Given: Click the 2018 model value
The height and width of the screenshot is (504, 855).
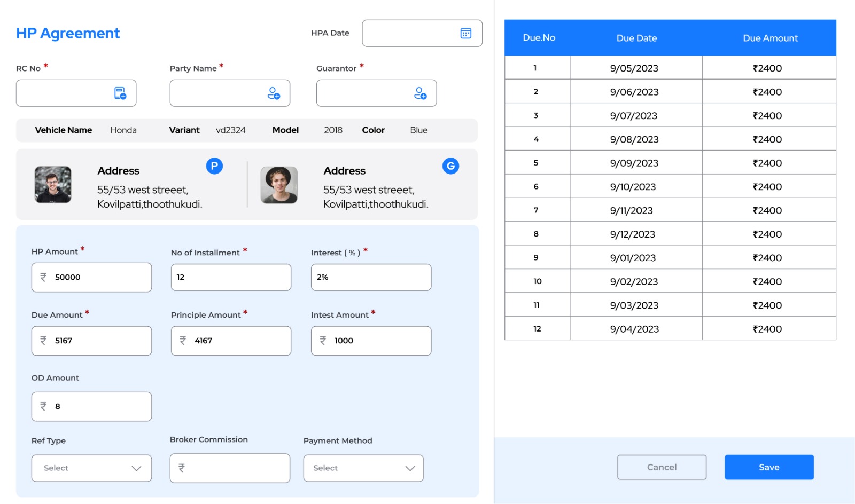Looking at the screenshot, I should (x=333, y=130).
